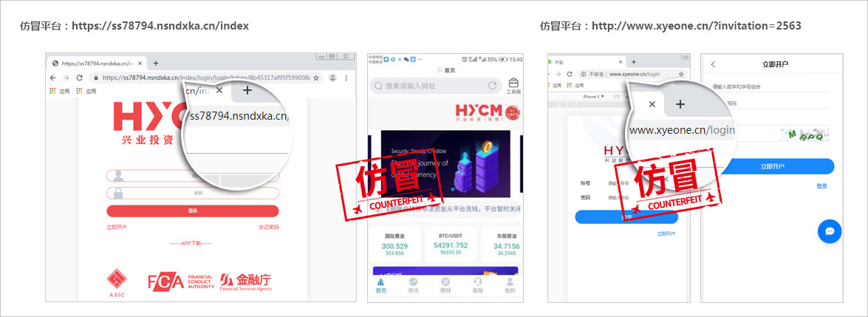This screenshot has width=868, height=317.
Task: Tap the 国际黄金 300.529 quote card
Action: tap(394, 244)
